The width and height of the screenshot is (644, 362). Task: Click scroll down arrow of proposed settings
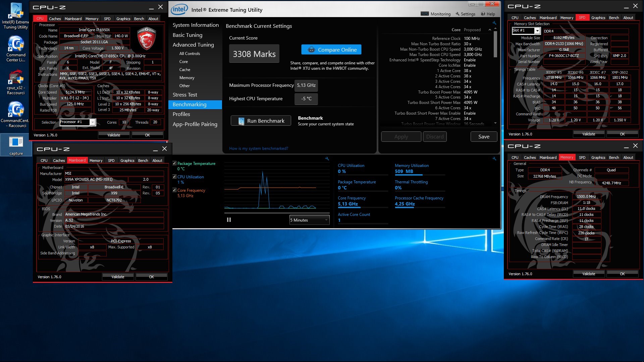[495, 123]
